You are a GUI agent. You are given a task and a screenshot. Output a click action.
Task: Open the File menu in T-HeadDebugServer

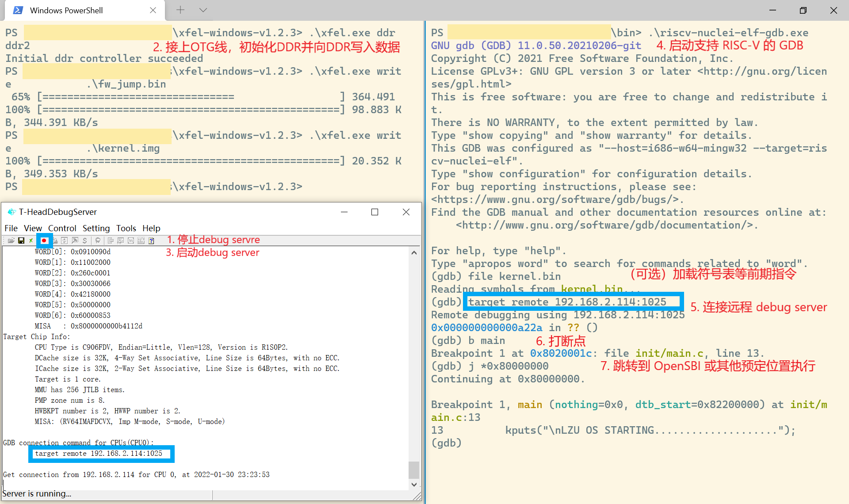pyautogui.click(x=11, y=228)
